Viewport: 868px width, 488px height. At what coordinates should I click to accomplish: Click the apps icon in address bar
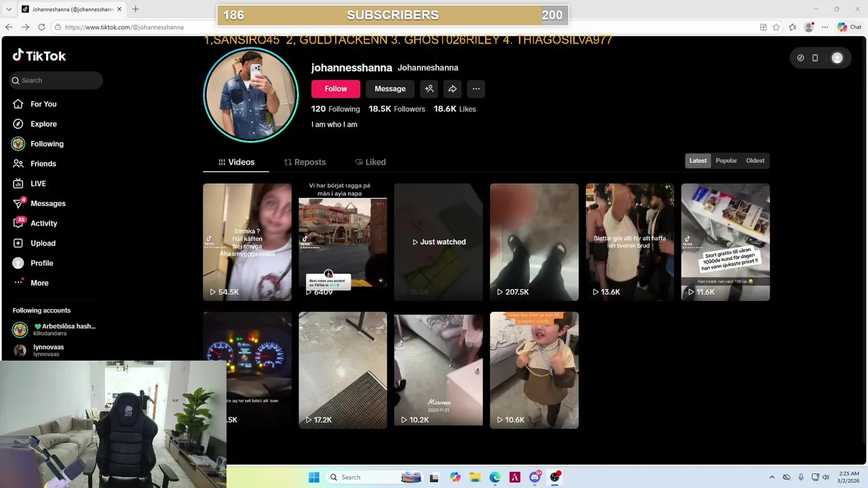pyautogui.click(x=764, y=27)
